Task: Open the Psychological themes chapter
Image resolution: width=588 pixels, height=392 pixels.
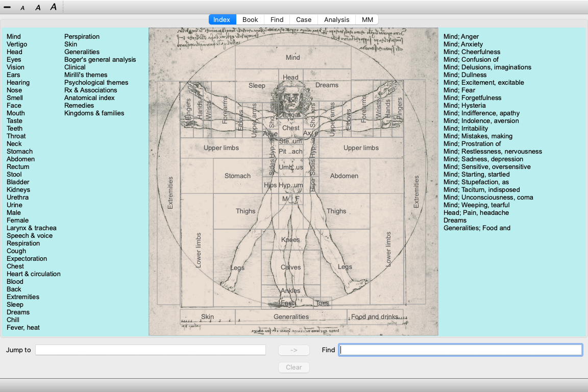Action: click(x=96, y=83)
